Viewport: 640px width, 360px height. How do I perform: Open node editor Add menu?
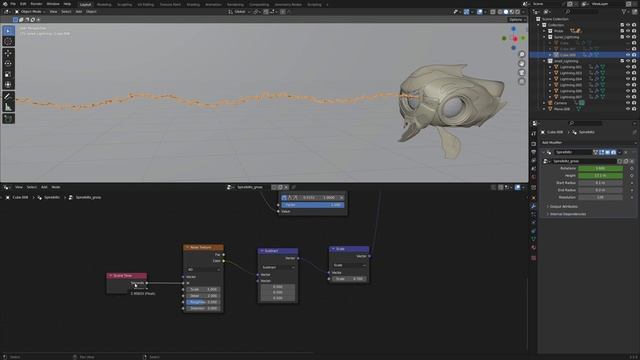(44, 187)
